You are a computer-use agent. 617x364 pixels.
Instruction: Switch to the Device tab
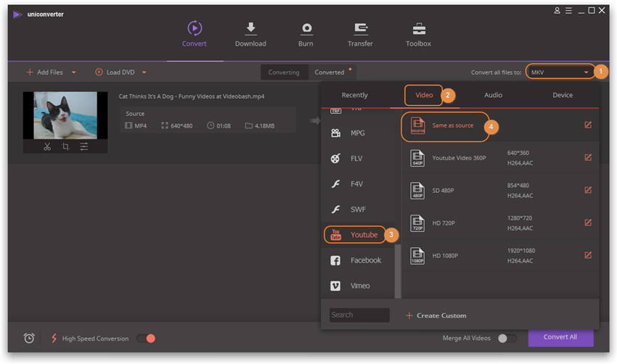(x=563, y=95)
